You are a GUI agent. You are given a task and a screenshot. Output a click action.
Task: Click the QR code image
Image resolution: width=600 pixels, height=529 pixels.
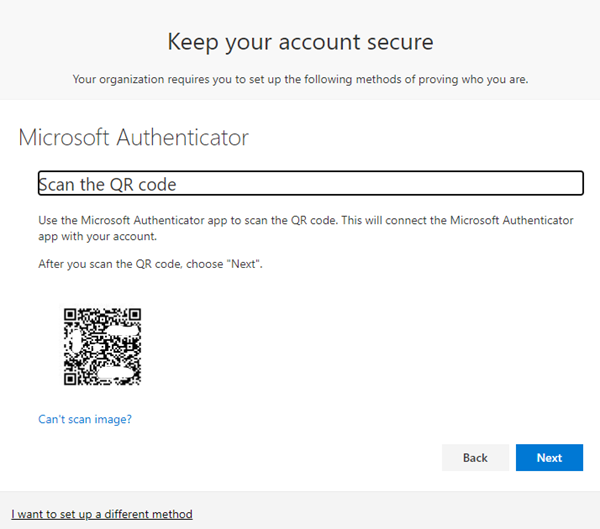103,347
